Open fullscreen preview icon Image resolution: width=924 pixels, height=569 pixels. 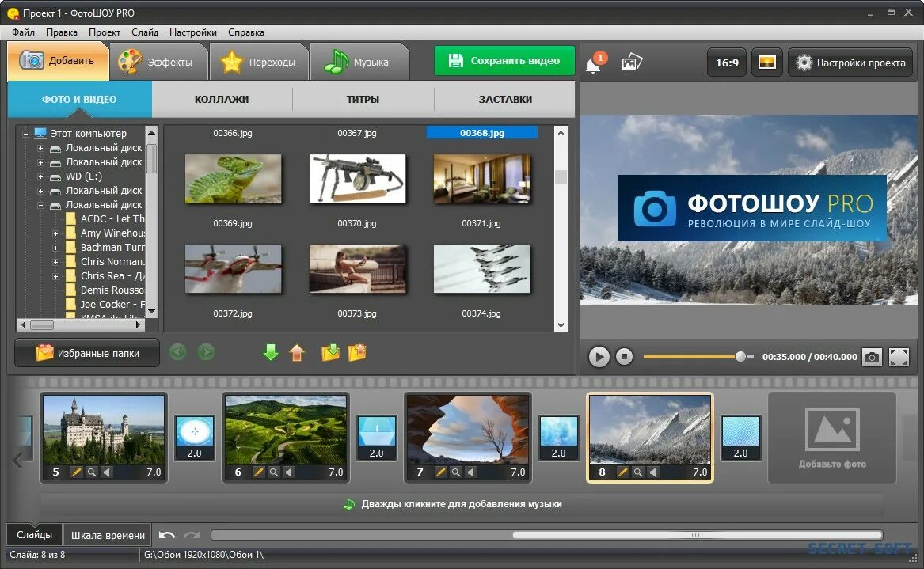click(x=899, y=357)
